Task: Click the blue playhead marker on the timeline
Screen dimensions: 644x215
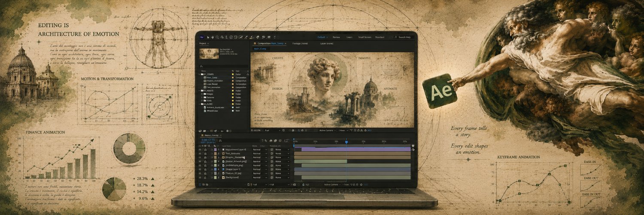Action: 346,142
